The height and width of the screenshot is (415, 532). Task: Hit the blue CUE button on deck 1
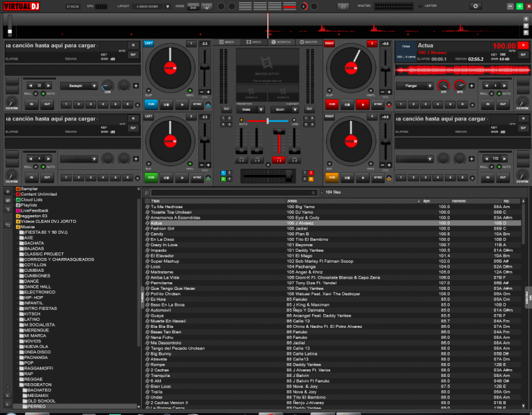point(151,104)
